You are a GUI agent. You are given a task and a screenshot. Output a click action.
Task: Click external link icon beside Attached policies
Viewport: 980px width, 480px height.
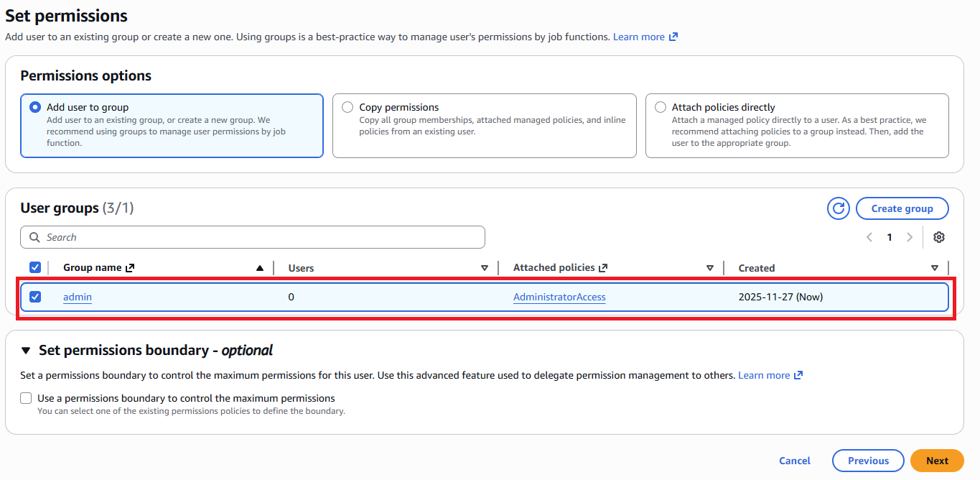tap(603, 268)
